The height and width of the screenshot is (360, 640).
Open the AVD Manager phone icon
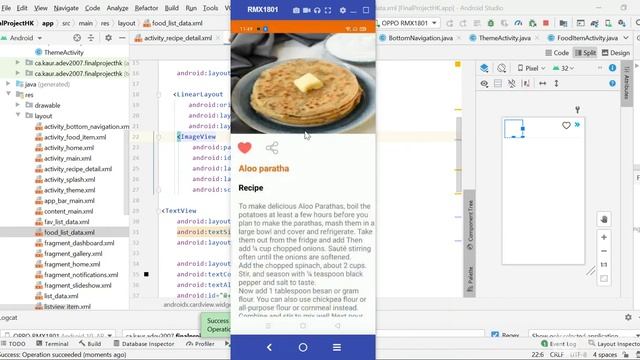608,23
